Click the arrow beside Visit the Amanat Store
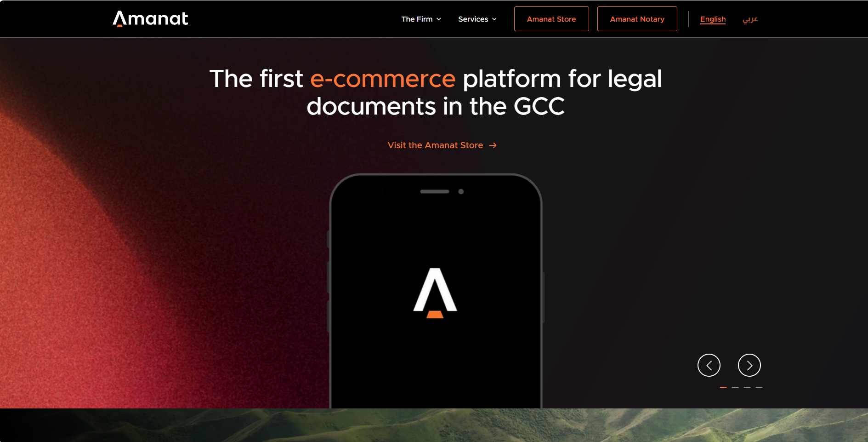Image resolution: width=868 pixels, height=442 pixels. point(493,145)
